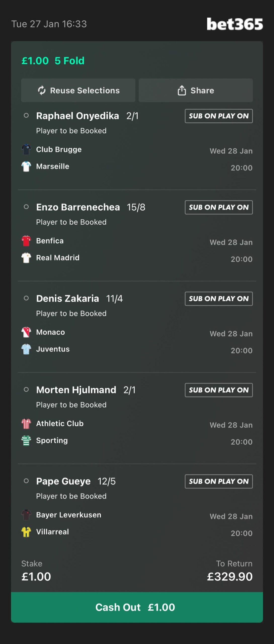274x644 pixels.
Task: Click the Villarreal yellow shirt icon
Action: tap(26, 532)
